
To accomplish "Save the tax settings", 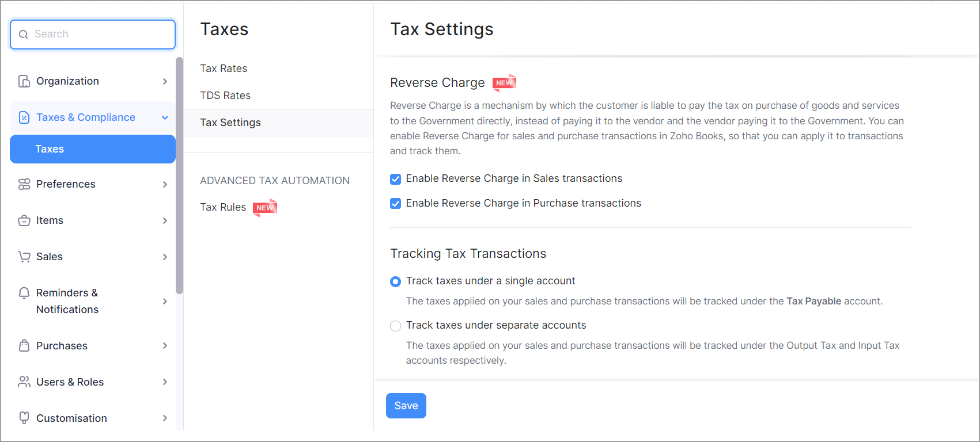I will [406, 406].
